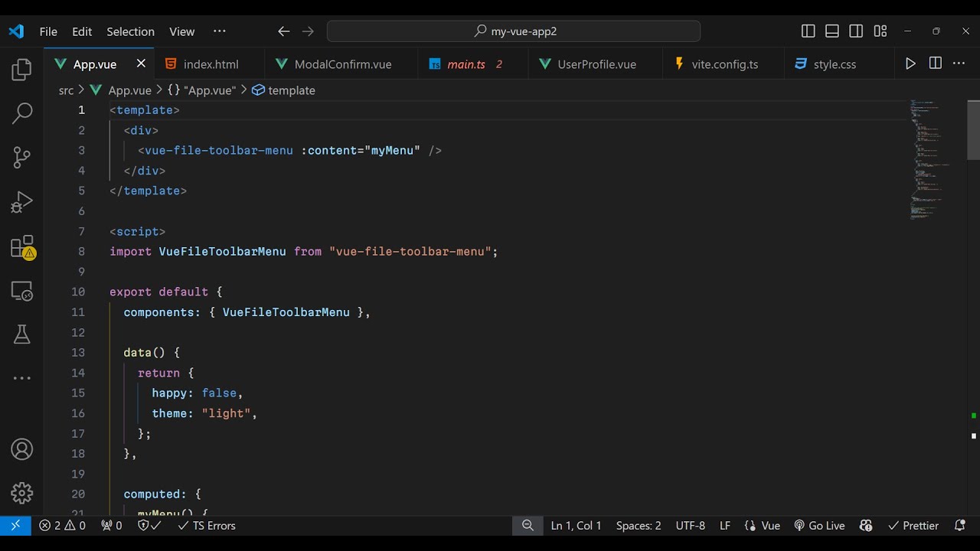
Task: Open zoom magnifier in status bar
Action: pyautogui.click(x=528, y=526)
